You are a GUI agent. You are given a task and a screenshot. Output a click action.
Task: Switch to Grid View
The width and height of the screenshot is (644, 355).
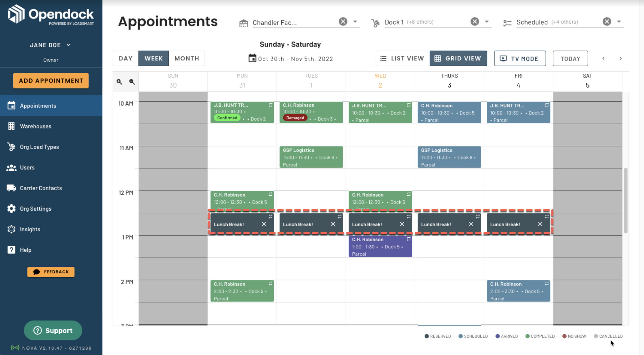458,58
